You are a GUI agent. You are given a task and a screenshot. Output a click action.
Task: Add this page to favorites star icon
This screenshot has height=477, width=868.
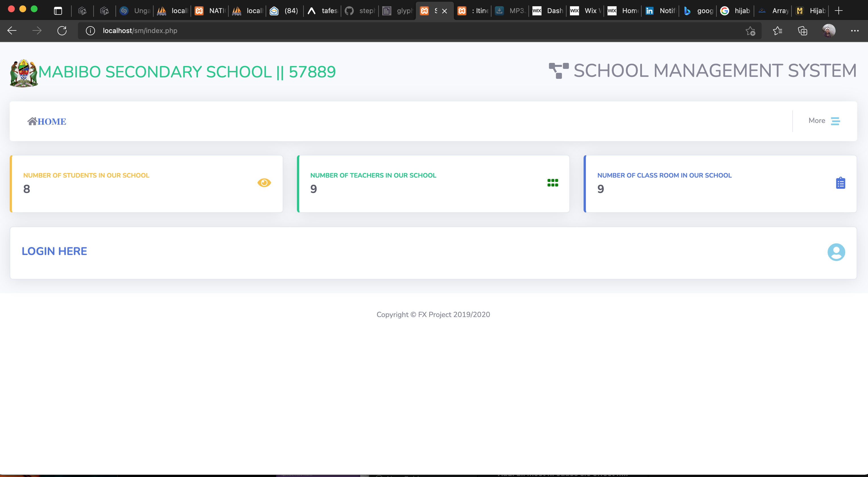(x=750, y=31)
